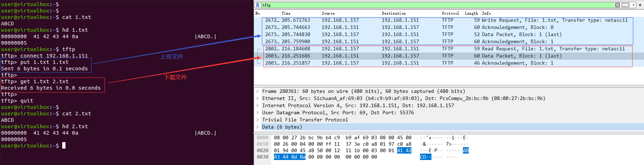Viewport: 644px width, 165px height.
Task: Click 'hd 2.txt' command in terminal
Action: tap(75, 126)
